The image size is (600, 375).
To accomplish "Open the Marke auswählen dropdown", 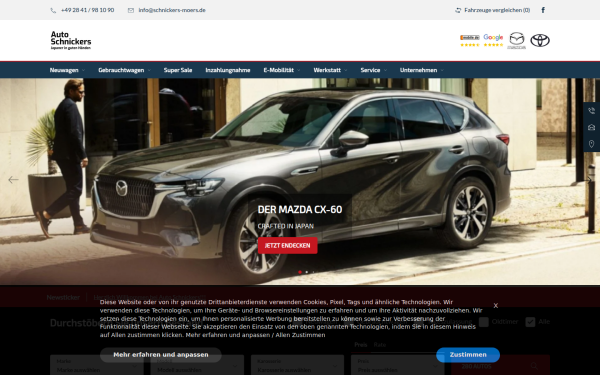I will pos(97,365).
